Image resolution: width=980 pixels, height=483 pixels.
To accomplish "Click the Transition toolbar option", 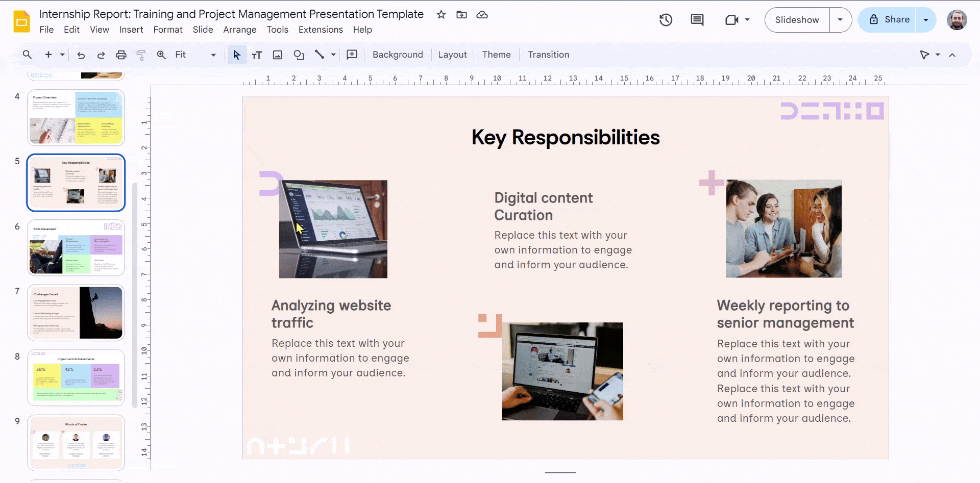I will 548,55.
